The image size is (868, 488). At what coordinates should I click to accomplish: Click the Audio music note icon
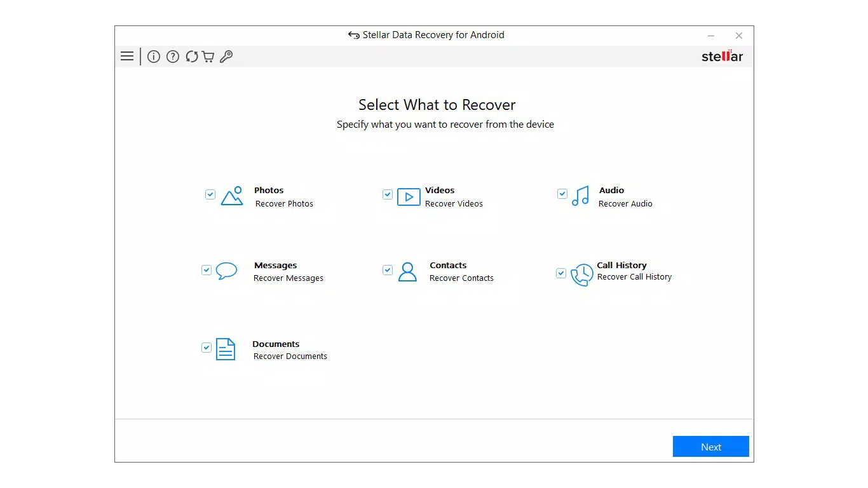pos(580,196)
